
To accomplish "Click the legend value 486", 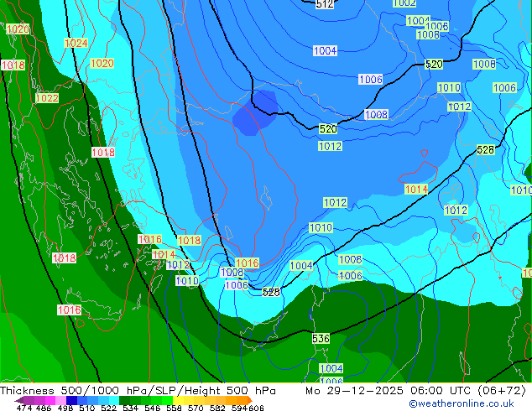I will point(44,408).
